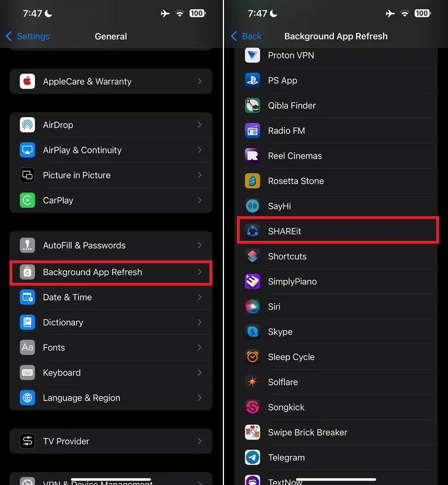Screen dimensions: 448x485
Task: Select Qibla Finder in the app list
Action: [x=336, y=105]
